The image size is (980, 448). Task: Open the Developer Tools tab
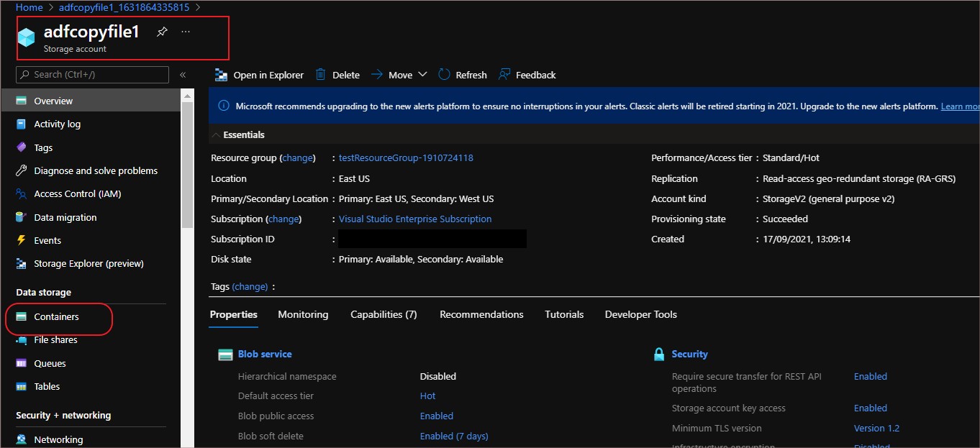pyautogui.click(x=640, y=314)
